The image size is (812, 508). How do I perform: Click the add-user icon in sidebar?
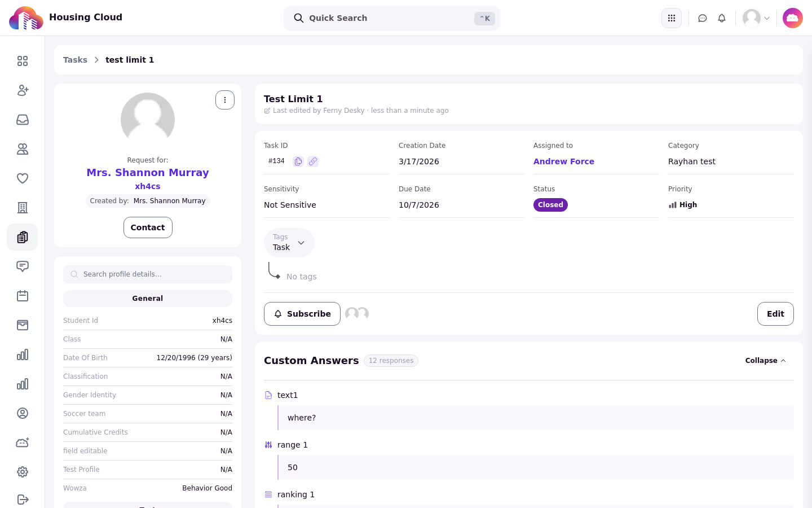[x=23, y=90]
